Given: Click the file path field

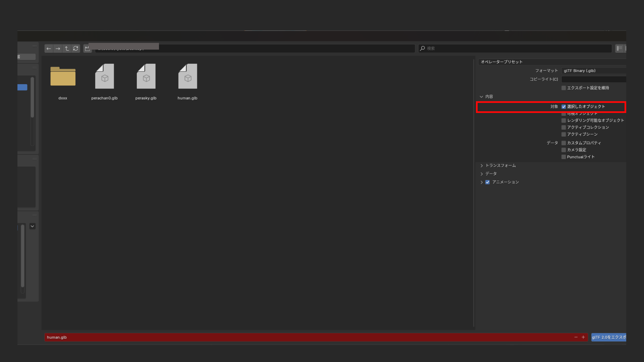Looking at the screenshot, I should point(255,49).
